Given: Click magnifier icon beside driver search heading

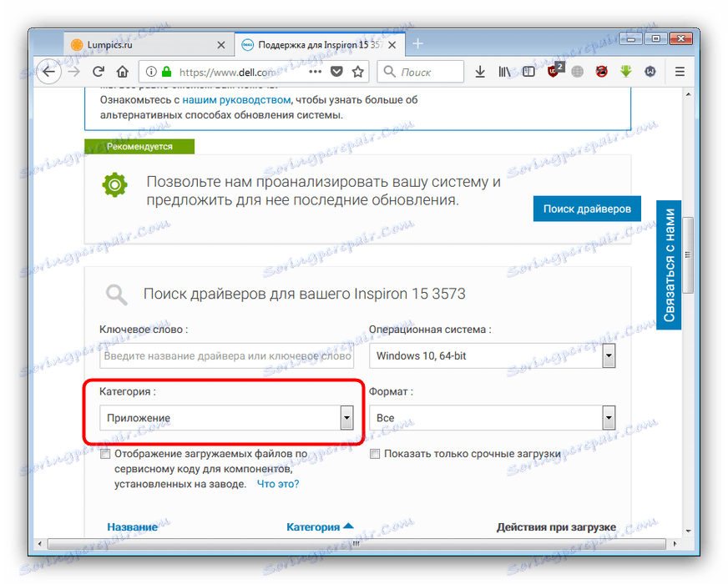Looking at the screenshot, I should 116,295.
